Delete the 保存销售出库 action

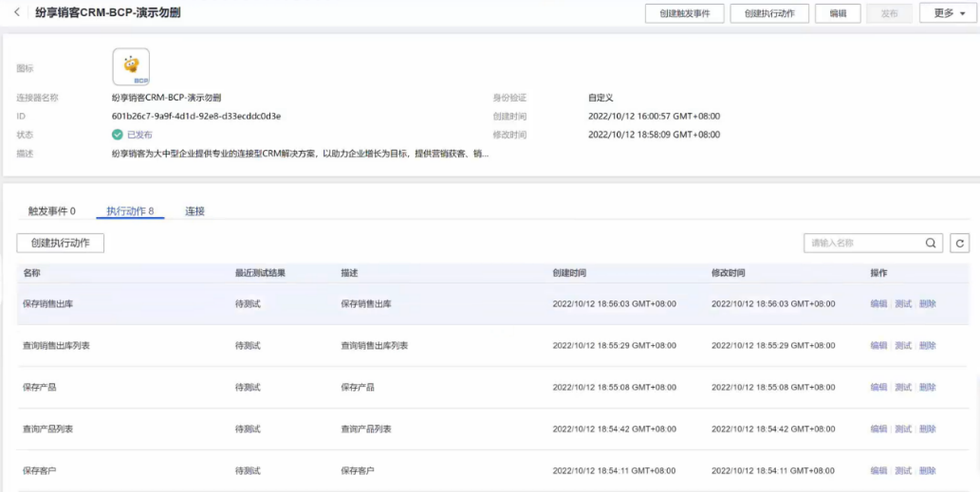(928, 304)
